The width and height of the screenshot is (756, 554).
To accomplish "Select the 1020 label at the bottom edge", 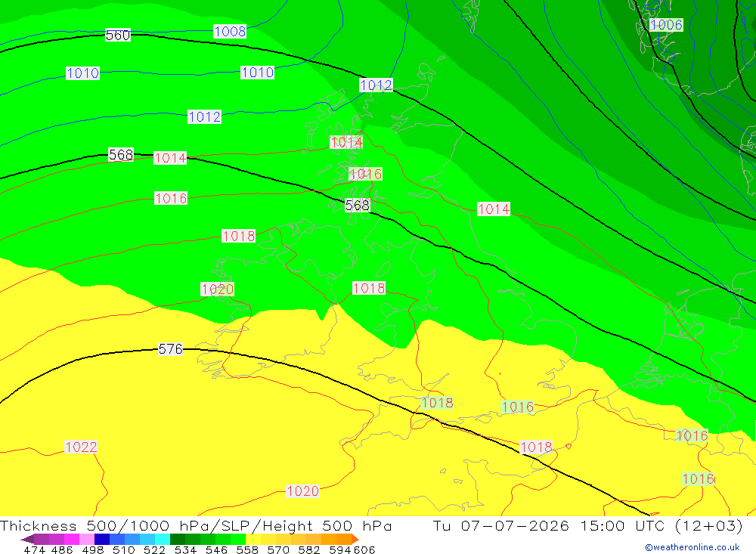I will [x=303, y=491].
